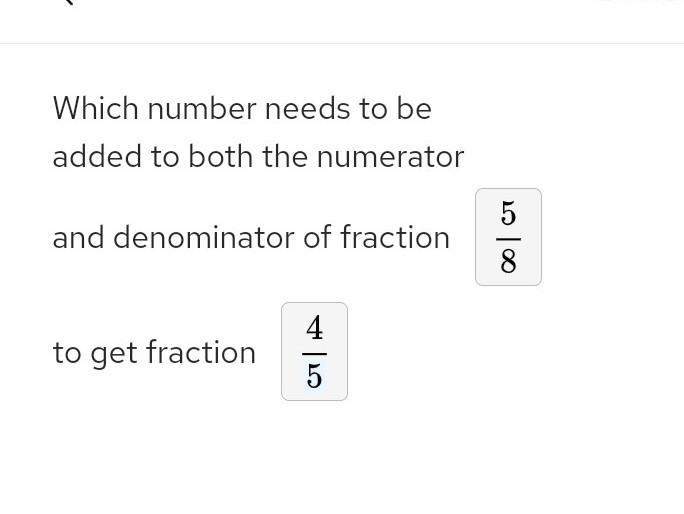Click the denominator 8 in fraction 5/8
The width and height of the screenshot is (684, 514).
(508, 261)
